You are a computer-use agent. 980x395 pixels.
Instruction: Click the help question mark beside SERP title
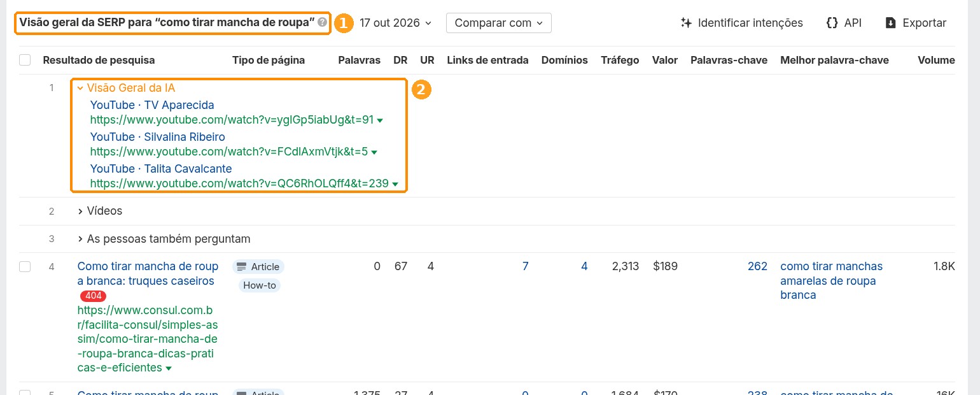coord(323,22)
